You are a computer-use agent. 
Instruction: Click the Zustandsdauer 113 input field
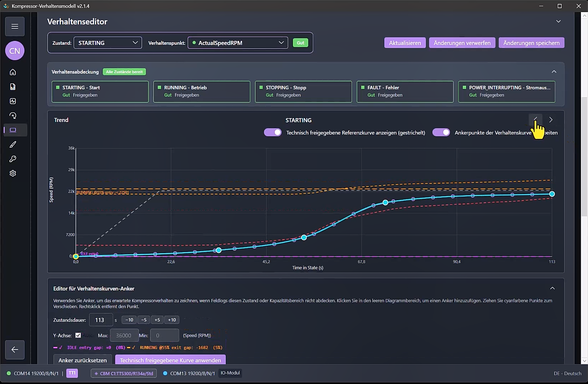pos(101,320)
